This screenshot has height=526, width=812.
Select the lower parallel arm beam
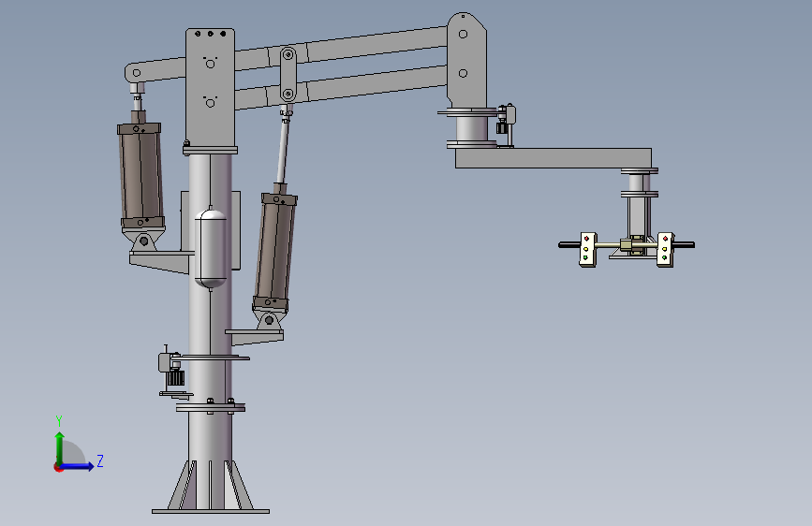pos(362,83)
